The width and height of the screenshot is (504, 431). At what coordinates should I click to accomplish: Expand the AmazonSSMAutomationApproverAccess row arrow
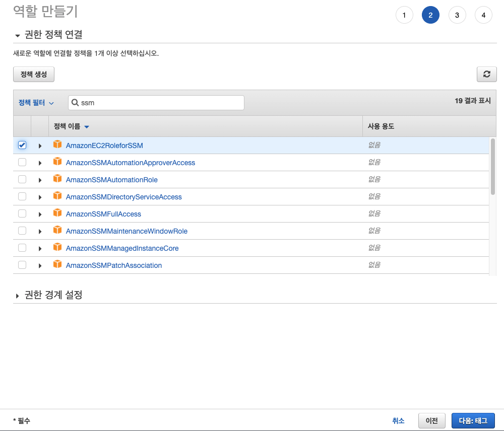40,163
